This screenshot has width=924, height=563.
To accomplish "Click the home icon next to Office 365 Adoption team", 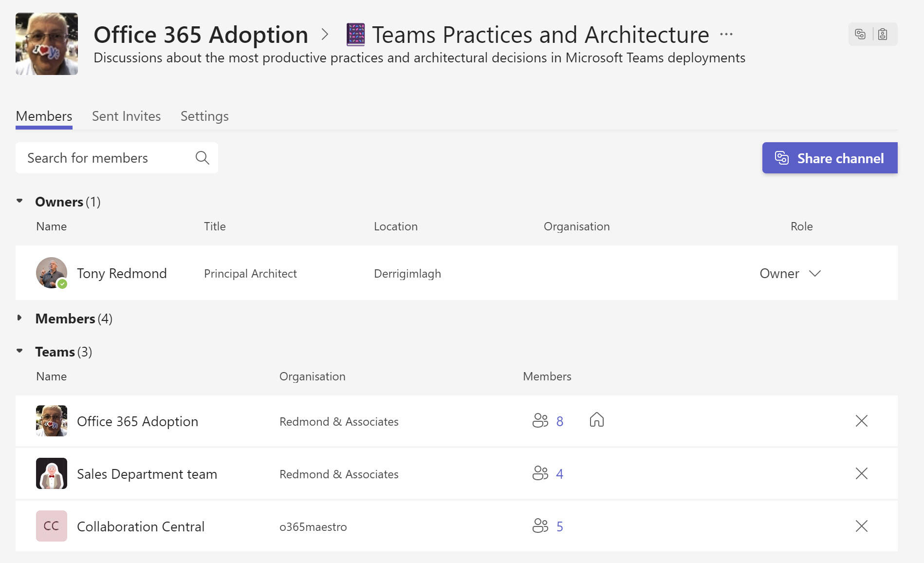I will [597, 420].
